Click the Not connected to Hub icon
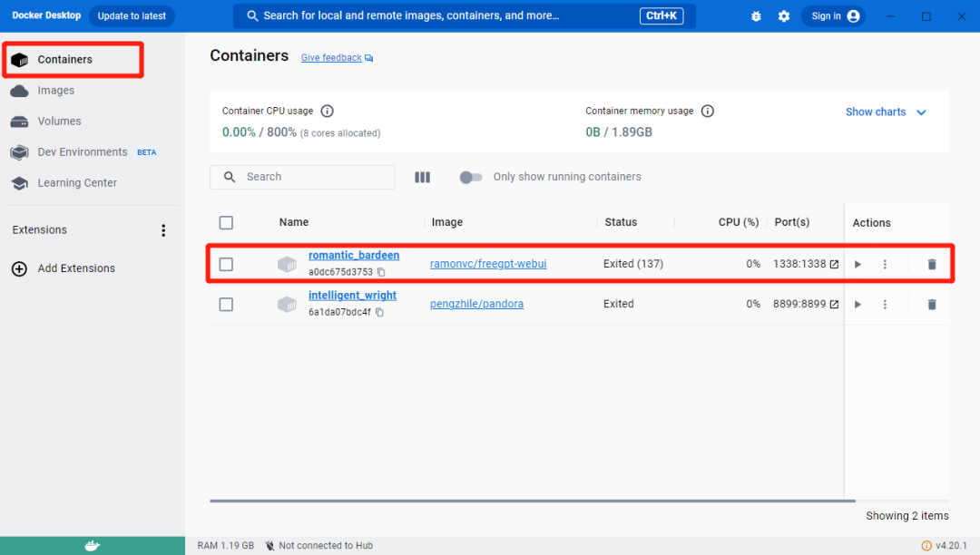 click(269, 546)
